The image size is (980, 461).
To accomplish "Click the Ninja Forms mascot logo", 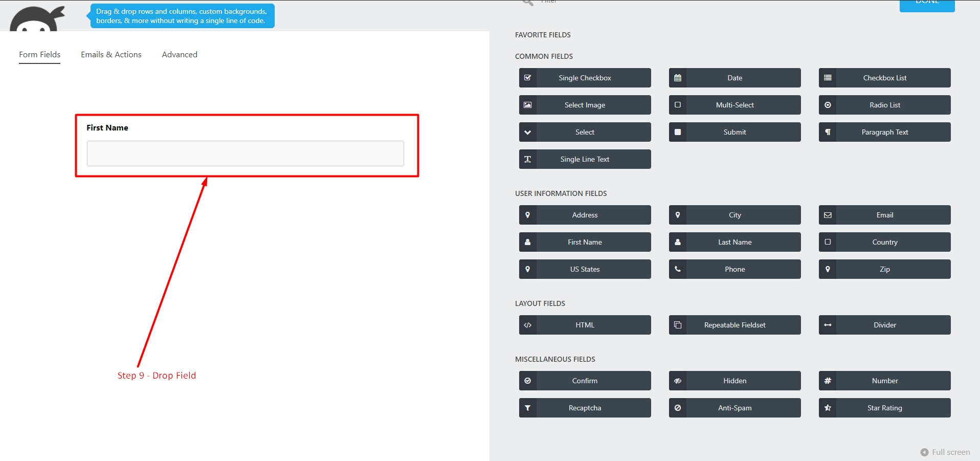I will point(37,18).
